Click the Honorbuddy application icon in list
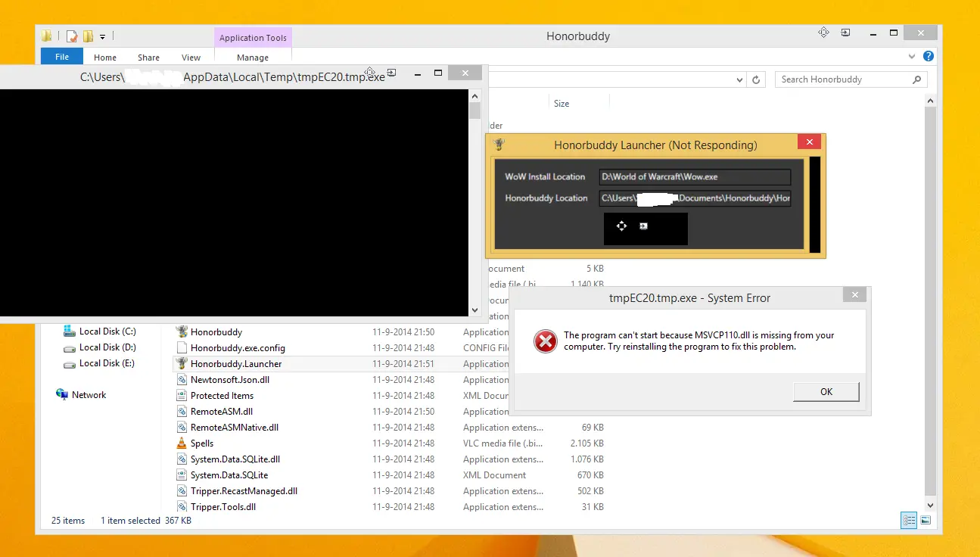Viewport: 980px width, 557px height. point(182,331)
